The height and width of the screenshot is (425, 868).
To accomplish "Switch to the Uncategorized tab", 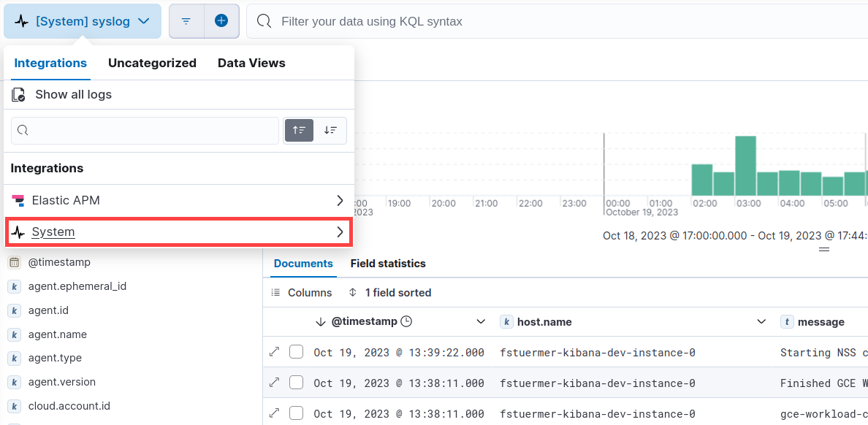I will point(152,63).
